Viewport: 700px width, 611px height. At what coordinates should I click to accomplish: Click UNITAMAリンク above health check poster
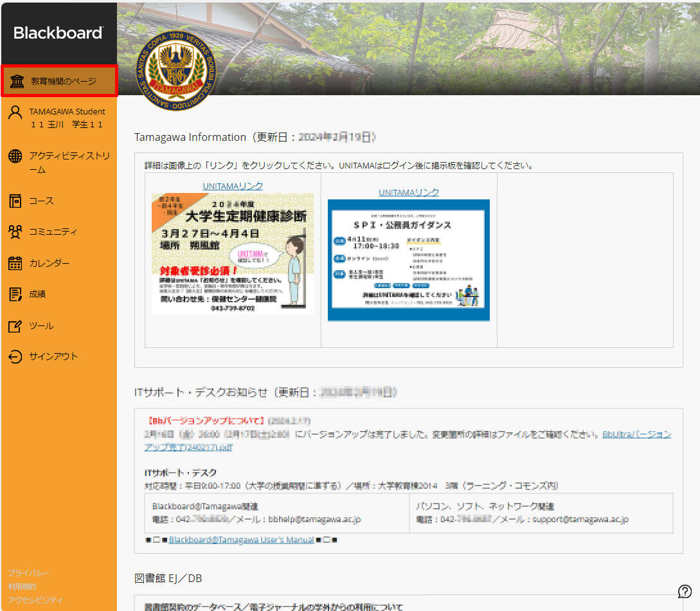[233, 186]
